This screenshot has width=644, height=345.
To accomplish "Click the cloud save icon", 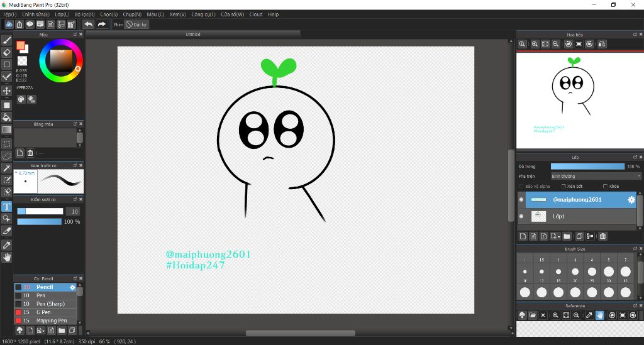I will click(9, 25).
